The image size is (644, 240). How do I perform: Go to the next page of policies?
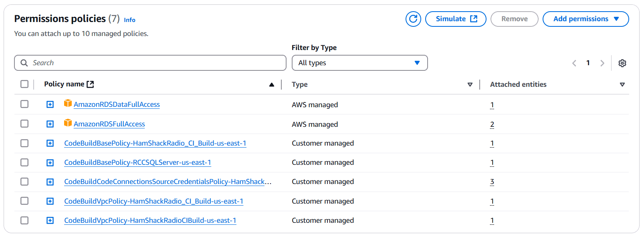[602, 63]
